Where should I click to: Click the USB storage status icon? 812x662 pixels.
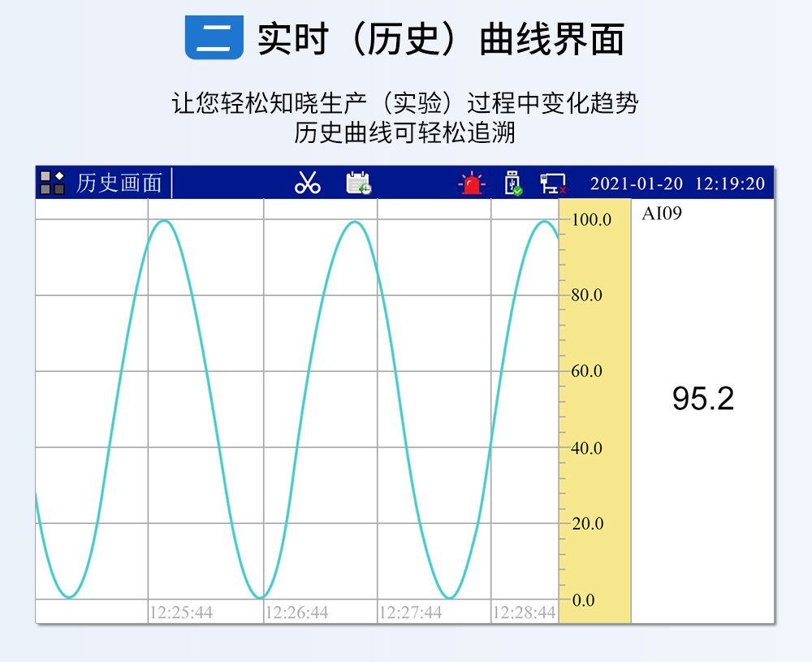click(x=513, y=183)
